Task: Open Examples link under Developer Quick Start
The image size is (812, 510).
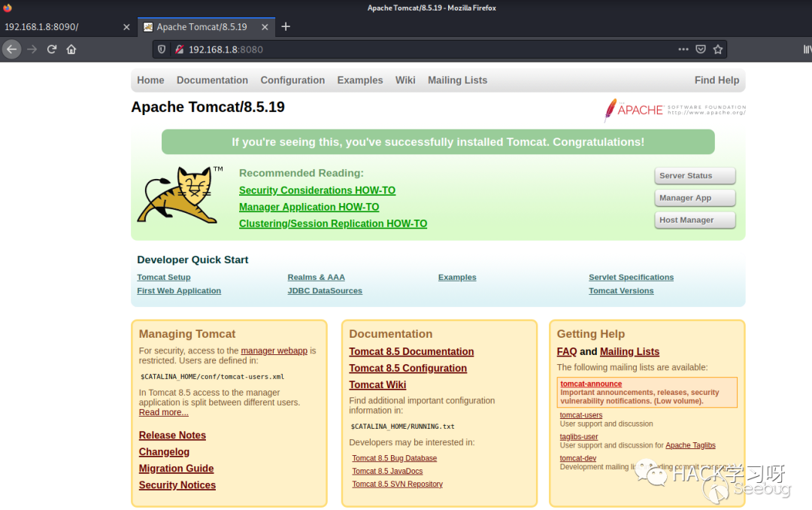Action: (x=457, y=278)
